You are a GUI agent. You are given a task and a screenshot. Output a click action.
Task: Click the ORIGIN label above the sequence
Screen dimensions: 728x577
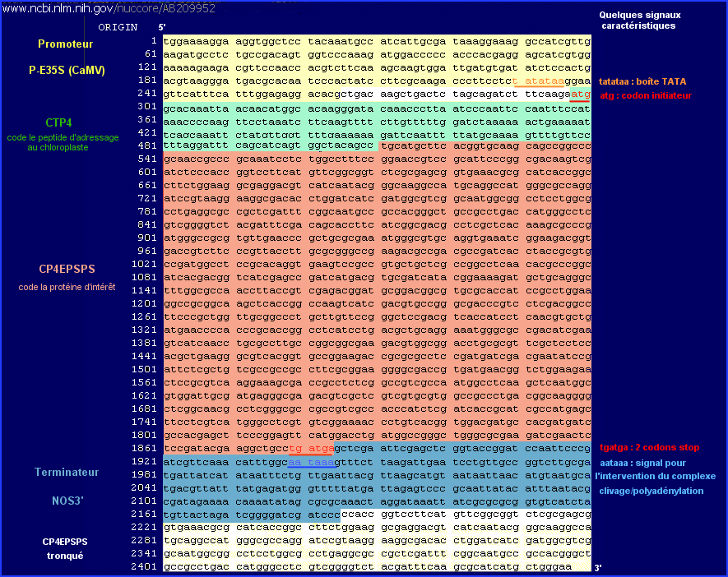pyautogui.click(x=118, y=27)
